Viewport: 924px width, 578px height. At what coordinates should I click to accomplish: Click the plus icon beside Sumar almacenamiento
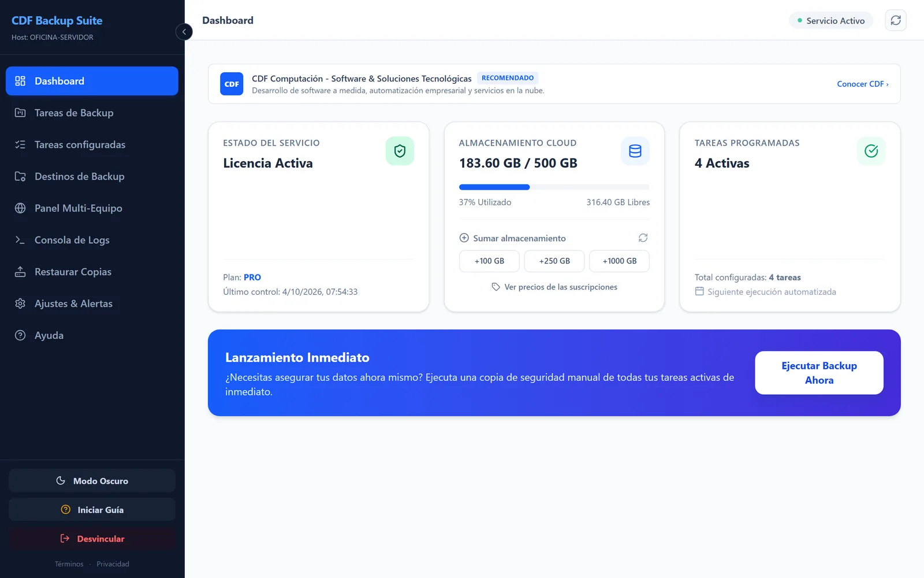click(464, 238)
